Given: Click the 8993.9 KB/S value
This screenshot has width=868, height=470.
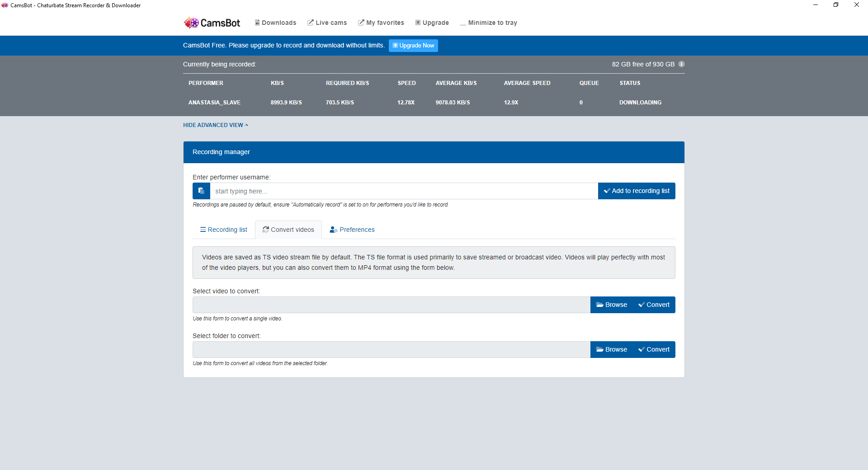Looking at the screenshot, I should click(286, 103).
